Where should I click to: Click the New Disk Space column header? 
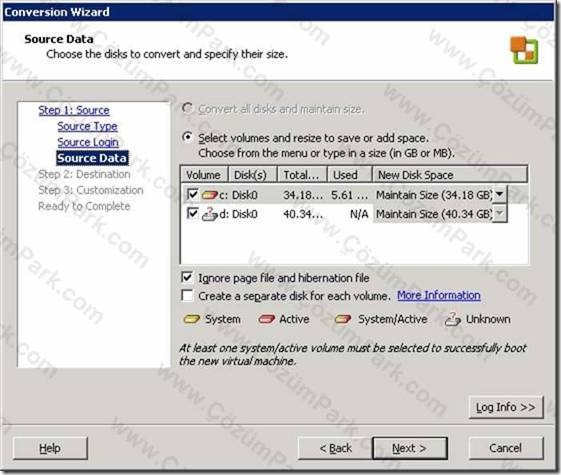[450, 175]
